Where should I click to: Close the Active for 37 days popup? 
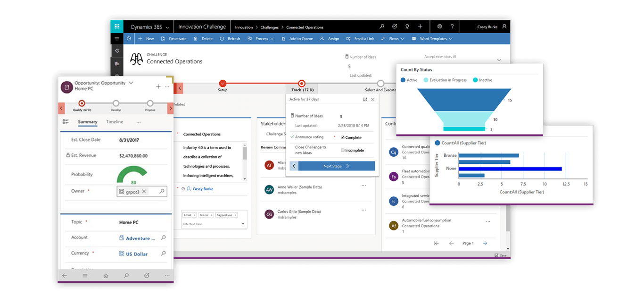(x=373, y=100)
